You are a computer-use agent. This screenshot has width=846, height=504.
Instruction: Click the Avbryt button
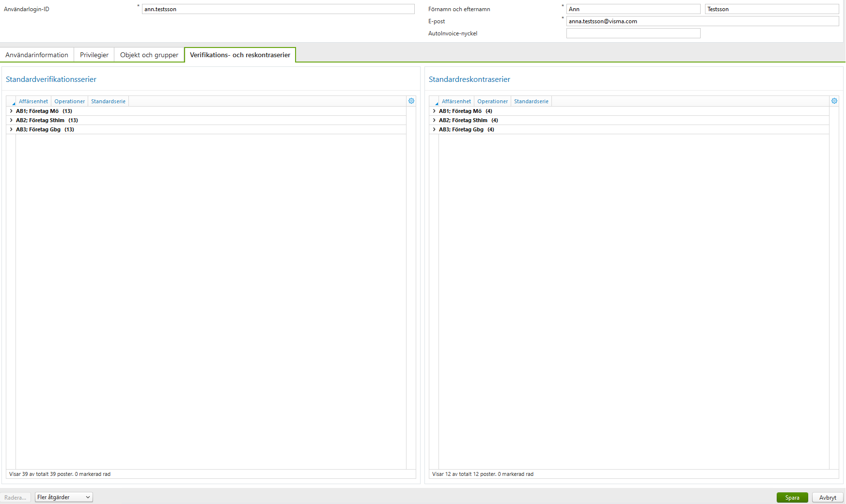pos(828,497)
